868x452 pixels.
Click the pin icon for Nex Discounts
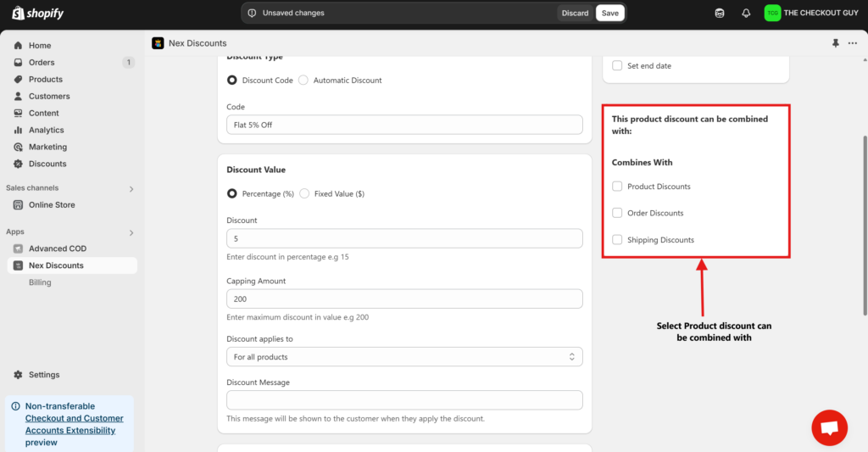[x=836, y=43]
